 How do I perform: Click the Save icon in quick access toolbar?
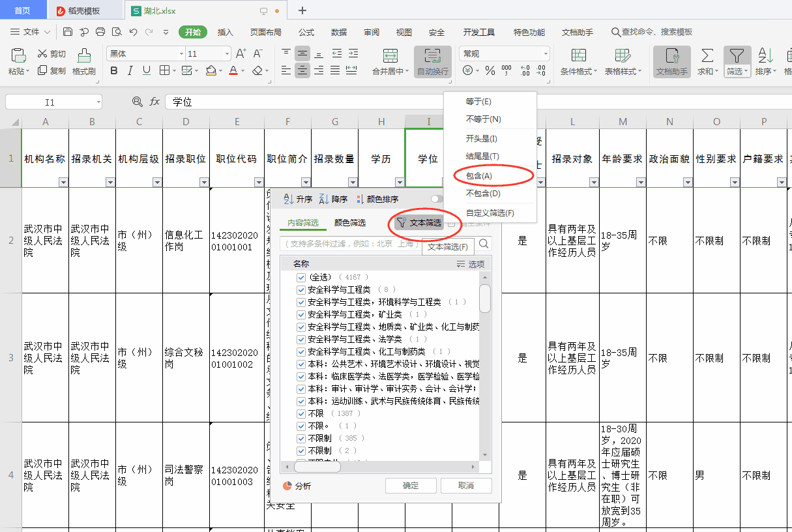click(x=68, y=31)
